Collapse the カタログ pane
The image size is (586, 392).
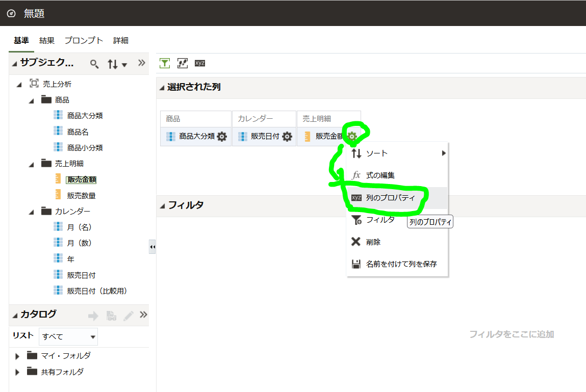[15, 316]
